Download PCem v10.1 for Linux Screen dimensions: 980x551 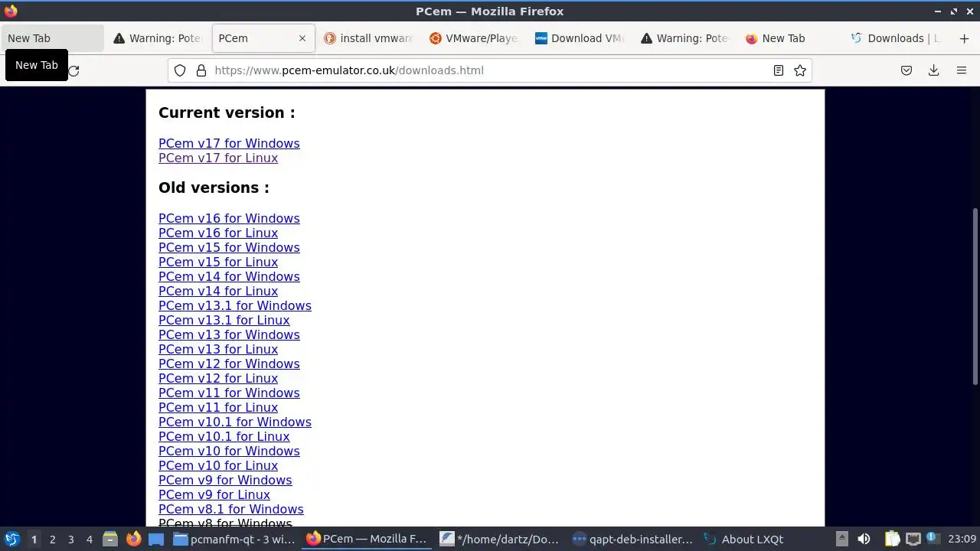coord(224,437)
